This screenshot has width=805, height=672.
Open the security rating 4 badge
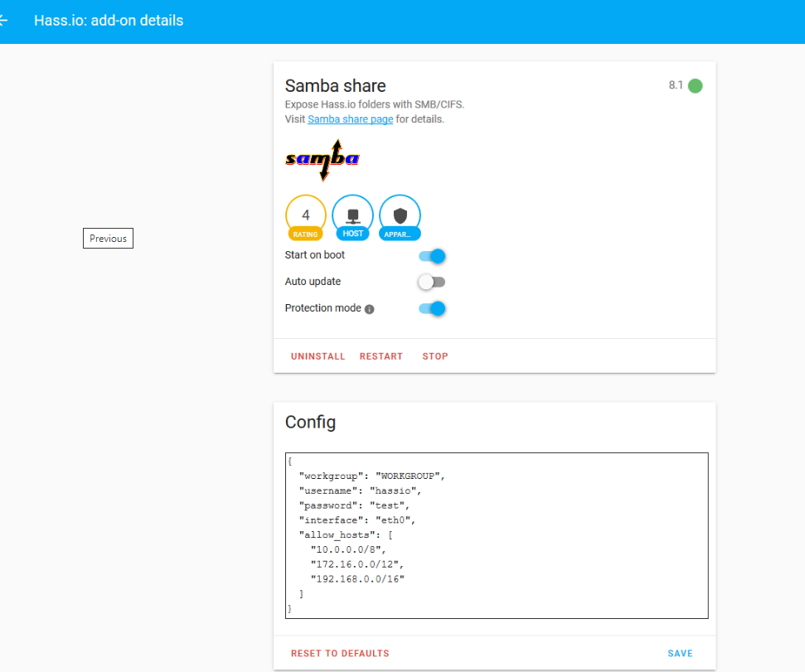pyautogui.click(x=305, y=217)
